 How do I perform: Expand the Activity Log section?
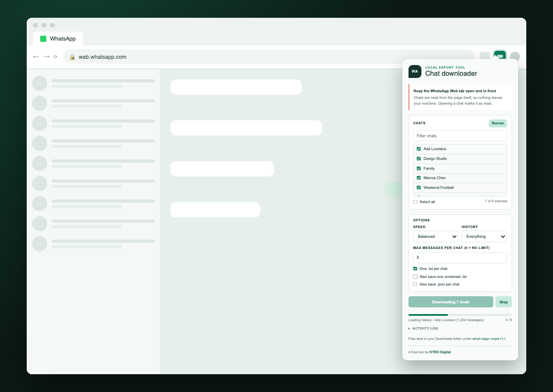coord(423,328)
